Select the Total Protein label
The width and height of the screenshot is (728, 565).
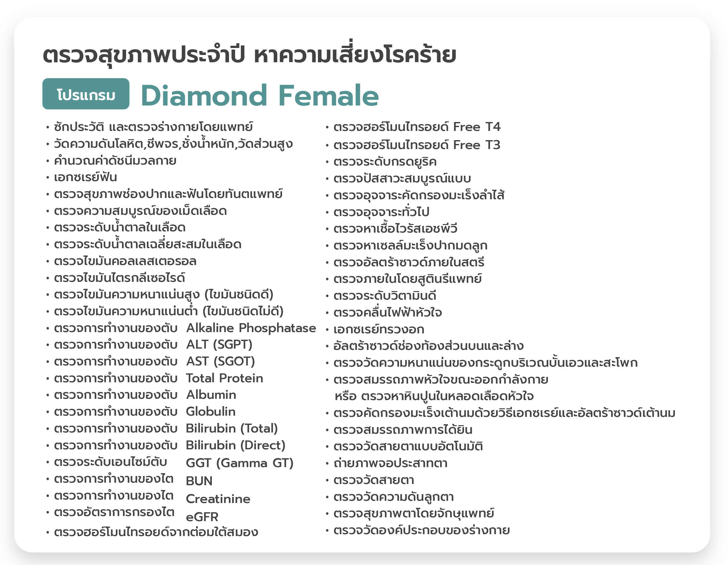tap(225, 378)
